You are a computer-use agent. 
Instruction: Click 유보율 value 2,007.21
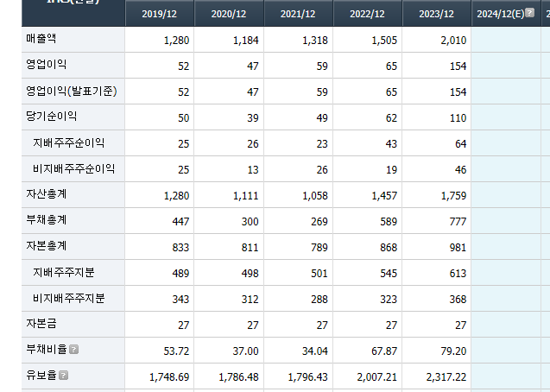[377, 377]
